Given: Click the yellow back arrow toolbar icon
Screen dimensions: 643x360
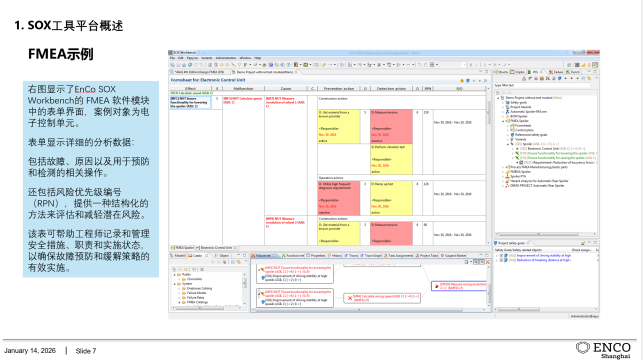Looking at the screenshot, I should 222,65.
